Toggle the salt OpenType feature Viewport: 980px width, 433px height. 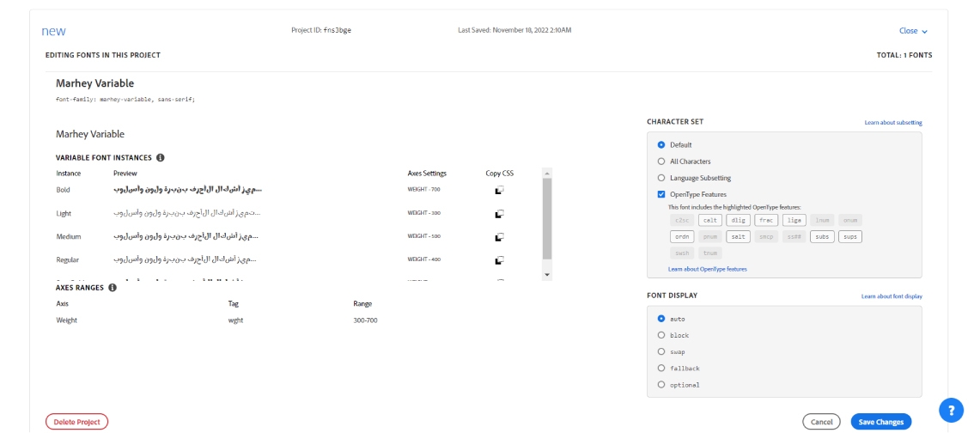(738, 237)
